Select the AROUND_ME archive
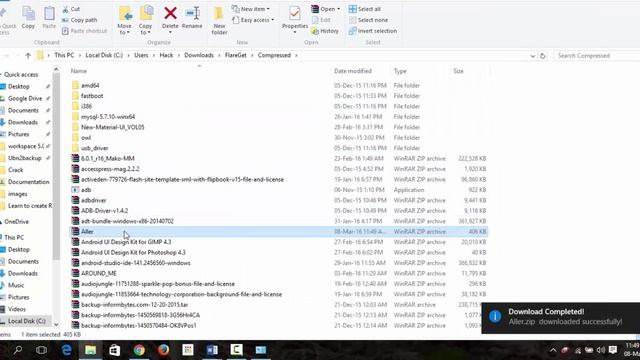The width and height of the screenshot is (640, 360). click(99, 273)
